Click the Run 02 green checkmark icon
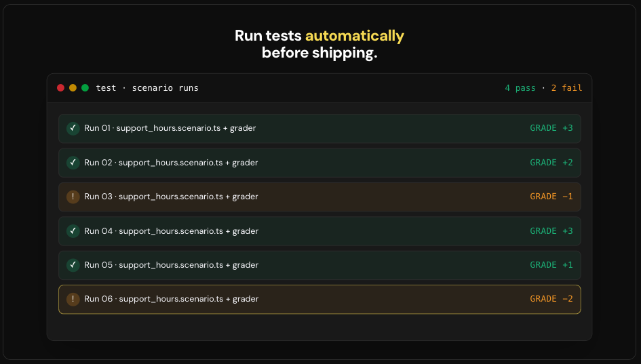The width and height of the screenshot is (641, 364). 73,163
